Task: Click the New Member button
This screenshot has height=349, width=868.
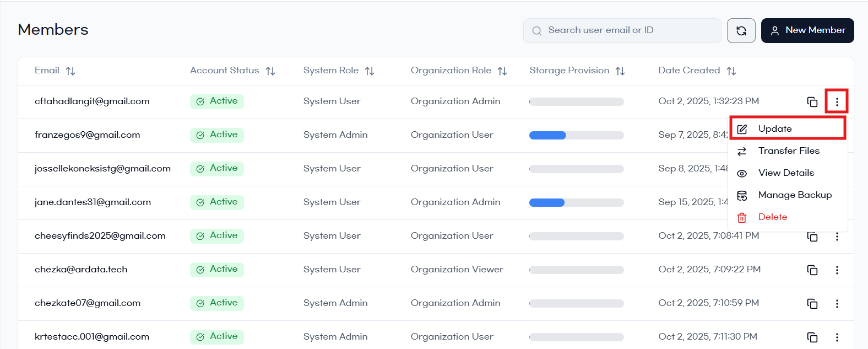Action: coord(807,30)
